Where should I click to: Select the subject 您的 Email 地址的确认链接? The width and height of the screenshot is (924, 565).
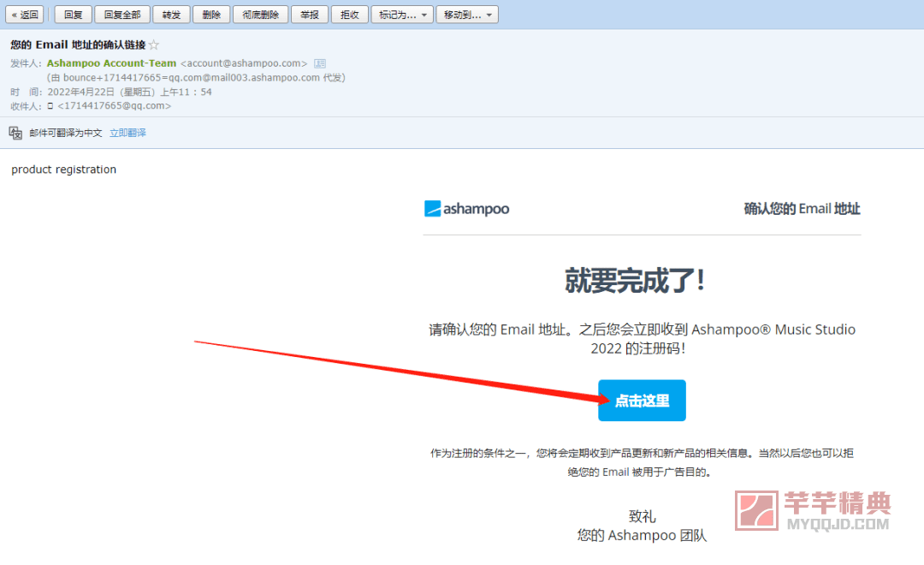78,45
